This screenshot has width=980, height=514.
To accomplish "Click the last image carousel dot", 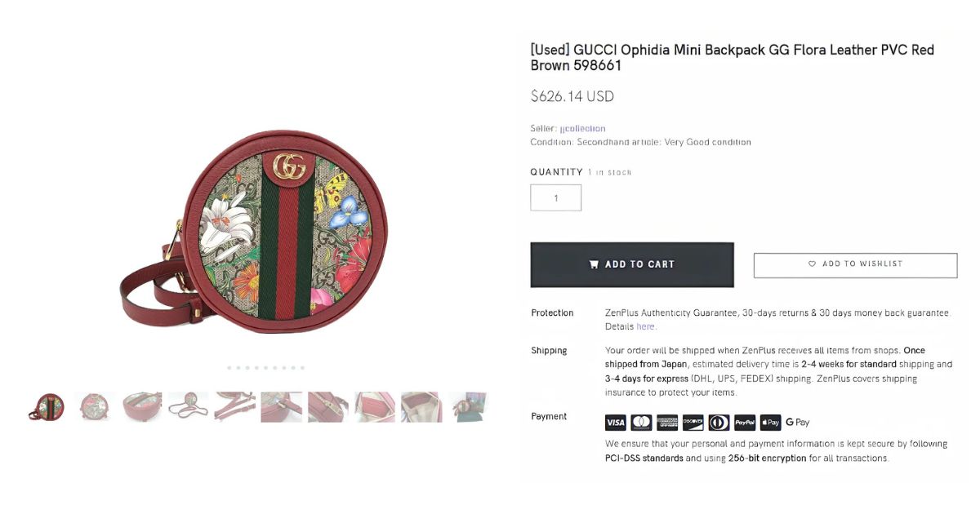I will (x=303, y=368).
